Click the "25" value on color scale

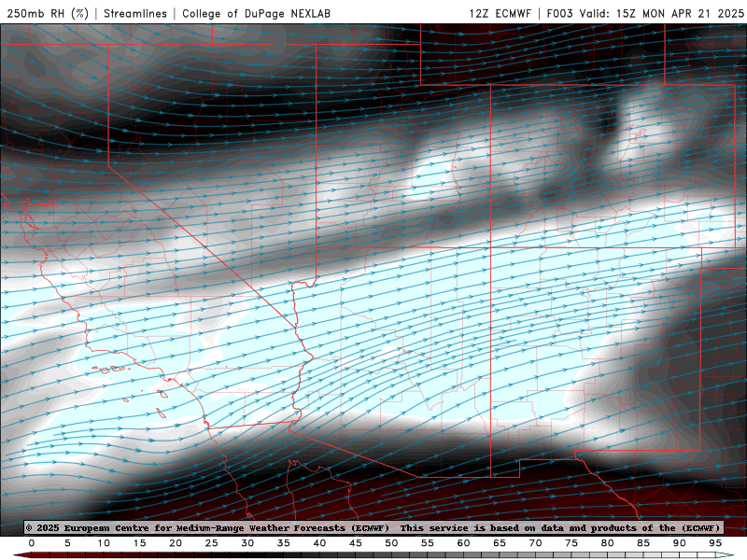tap(212, 543)
